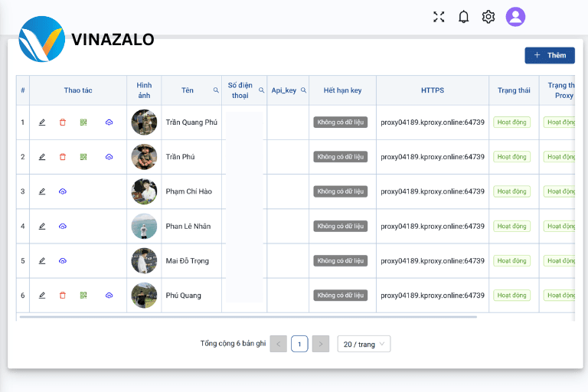The image size is (588, 392).
Task: Edit the Trần Phú row
Action: point(42,157)
